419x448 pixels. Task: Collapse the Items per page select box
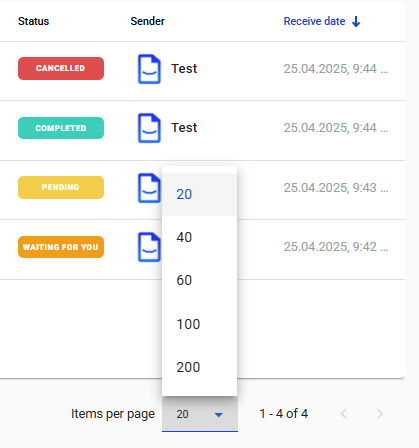tap(200, 414)
